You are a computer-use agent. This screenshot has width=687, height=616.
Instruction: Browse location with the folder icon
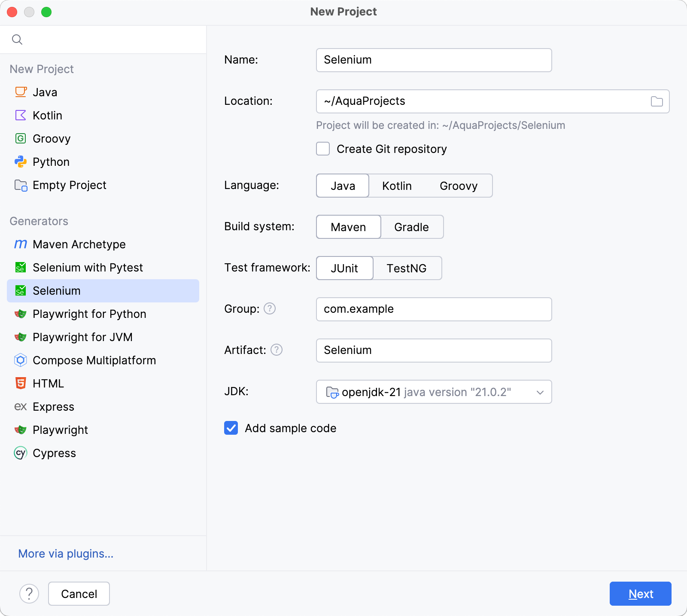pos(657,101)
